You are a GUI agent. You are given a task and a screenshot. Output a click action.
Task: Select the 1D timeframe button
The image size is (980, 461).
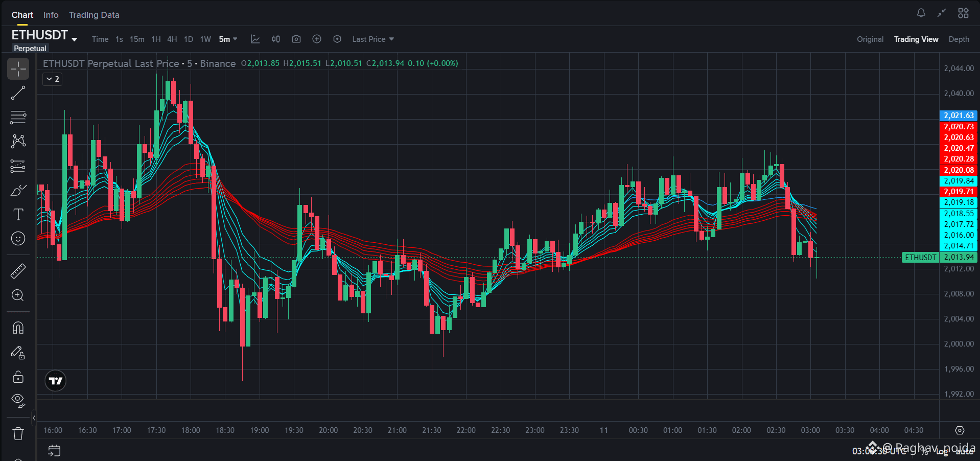188,39
